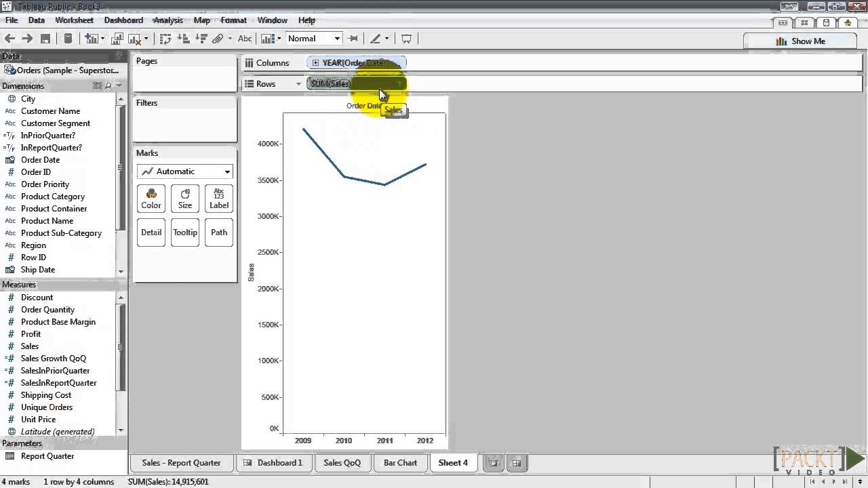Open the Highlight pen dropdown arrow
868x488 pixels.
[x=387, y=39]
